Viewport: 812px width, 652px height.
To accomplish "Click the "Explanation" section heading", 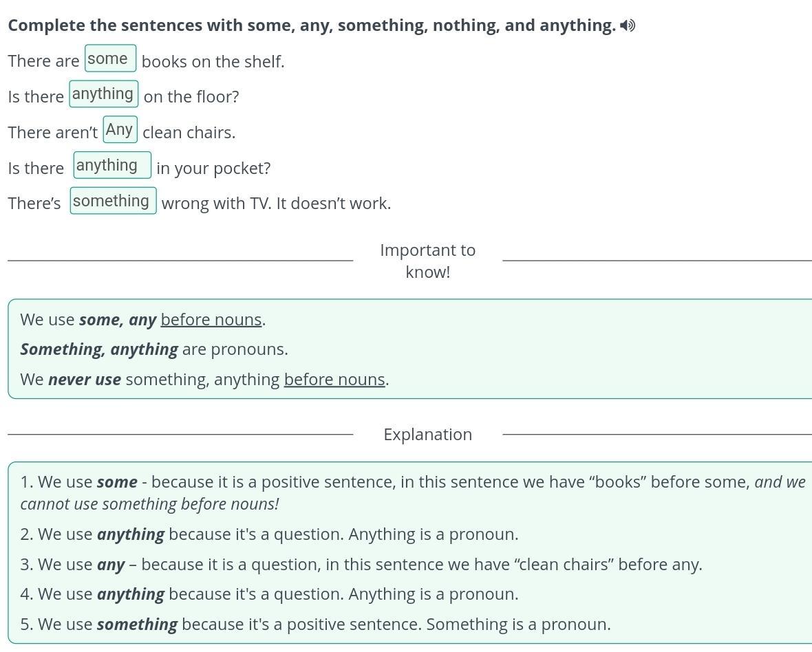I will [x=427, y=435].
